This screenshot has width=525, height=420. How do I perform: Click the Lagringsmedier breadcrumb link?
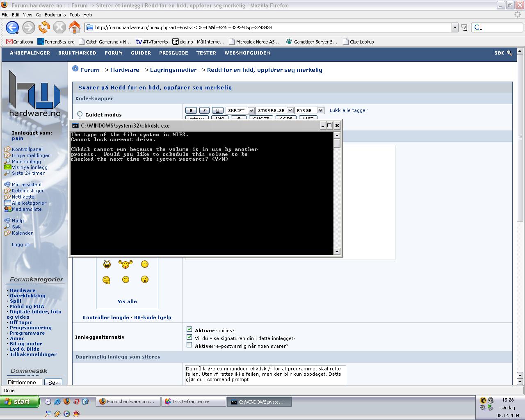[173, 70]
